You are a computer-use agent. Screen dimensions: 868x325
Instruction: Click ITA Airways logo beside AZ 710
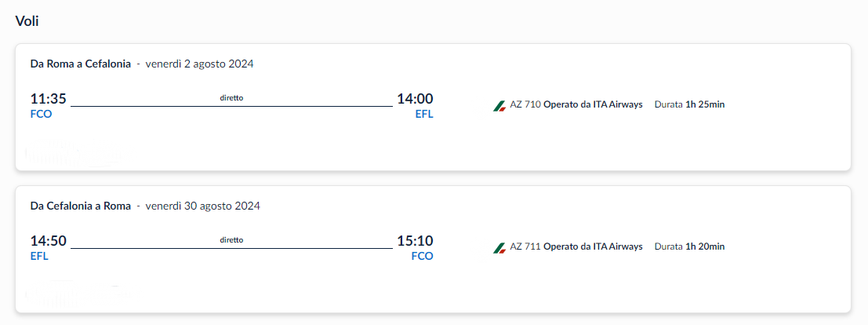[499, 105]
